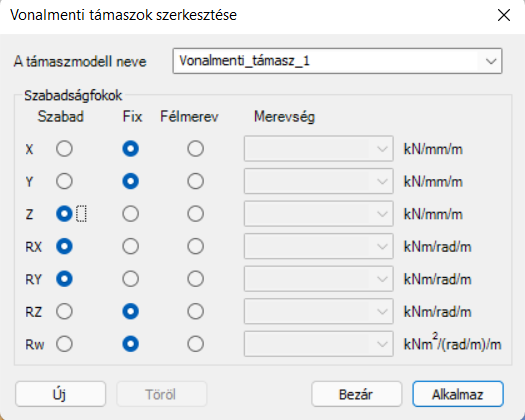Screen dimensions: 525x420
Task: Set Z direction to Fix
Action: pyautogui.click(x=131, y=214)
